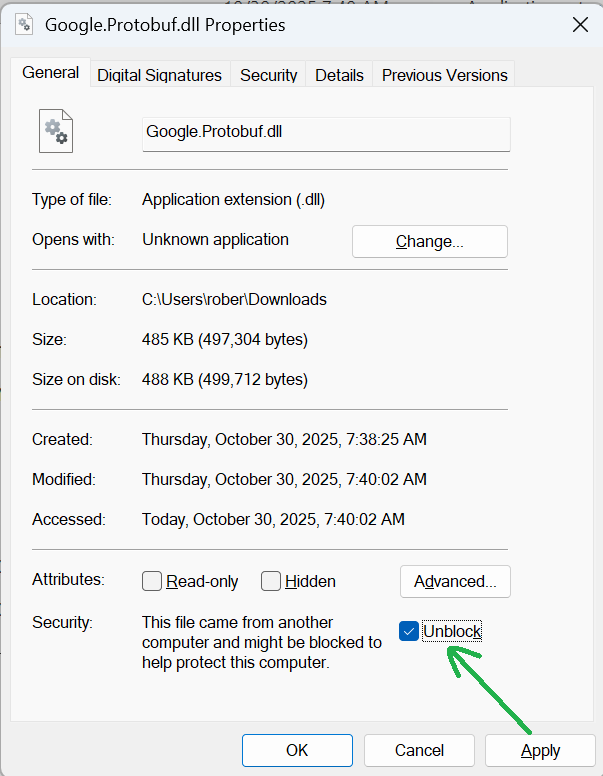Close the Properties dialog with the X button
The width and height of the screenshot is (603, 776).
pos(579,25)
